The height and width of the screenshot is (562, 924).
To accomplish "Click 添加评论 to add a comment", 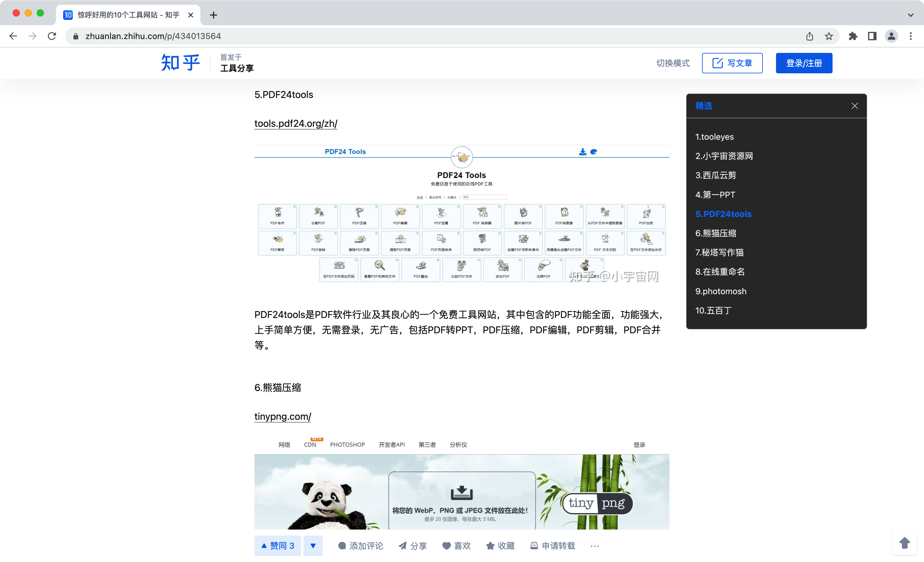I will 360,545.
